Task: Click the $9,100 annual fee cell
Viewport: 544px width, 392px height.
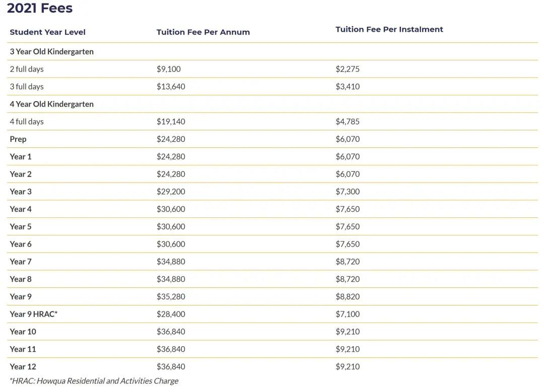Action: point(169,69)
